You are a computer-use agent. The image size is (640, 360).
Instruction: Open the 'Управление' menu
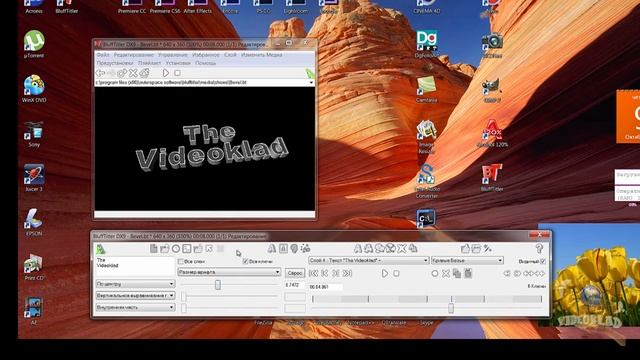coord(173,55)
